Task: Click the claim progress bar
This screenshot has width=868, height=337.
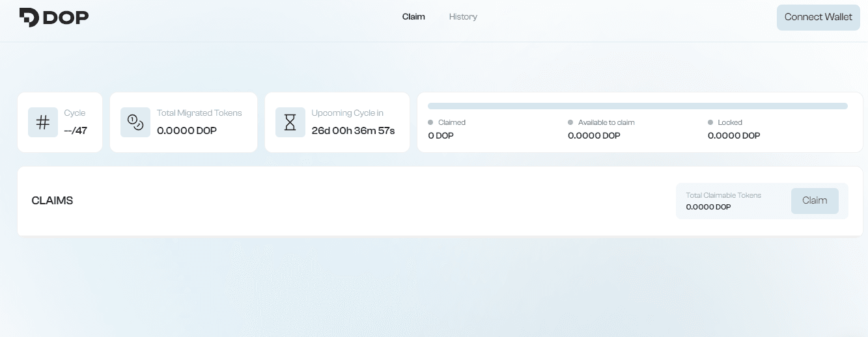Action: pos(637,106)
